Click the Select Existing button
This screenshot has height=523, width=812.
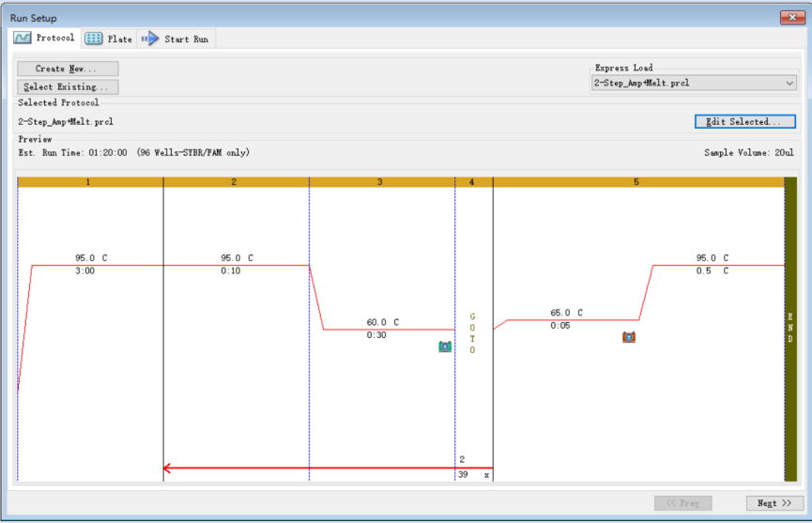tap(68, 86)
